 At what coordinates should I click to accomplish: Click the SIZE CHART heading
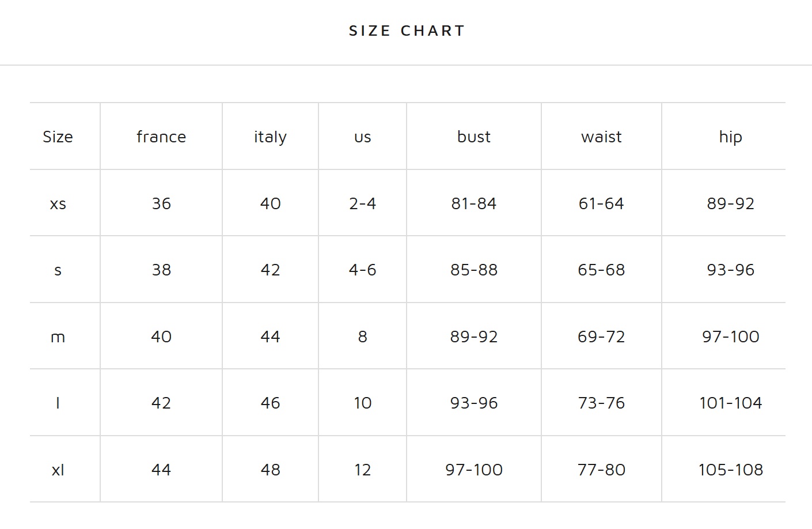tap(407, 31)
